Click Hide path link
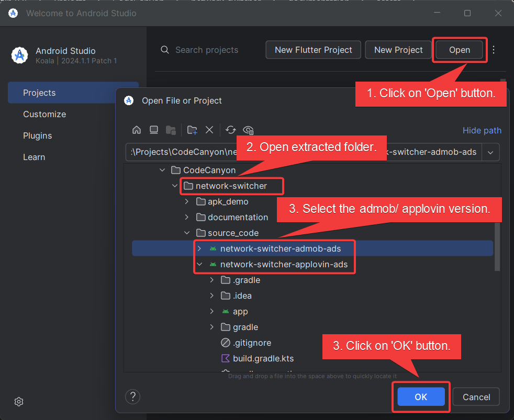Screen dimensions: 514x420 click(482, 130)
